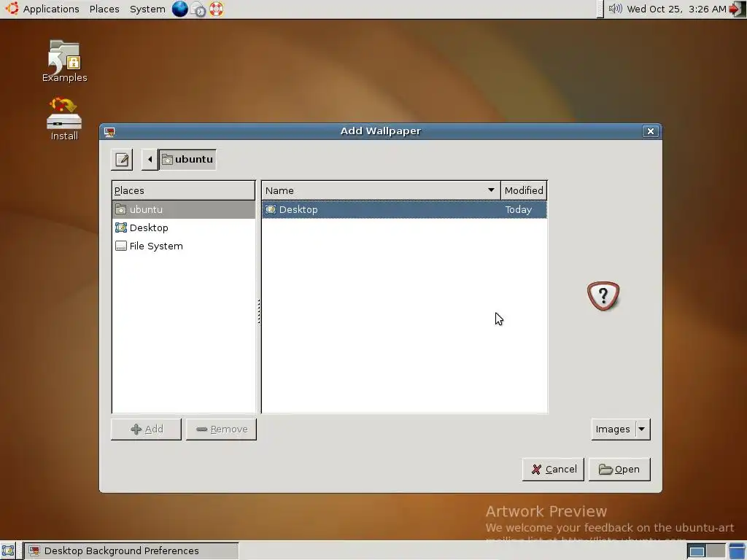This screenshot has width=747, height=560.
Task: Open the System menu
Action: tap(147, 9)
